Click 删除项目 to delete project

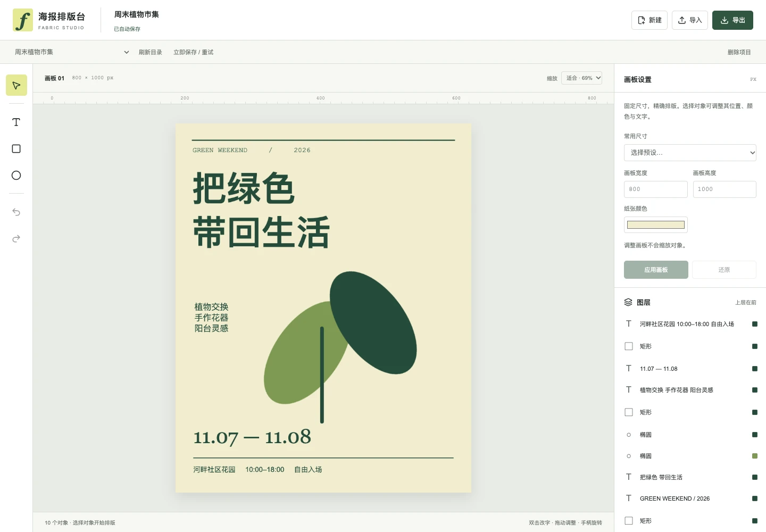(739, 52)
